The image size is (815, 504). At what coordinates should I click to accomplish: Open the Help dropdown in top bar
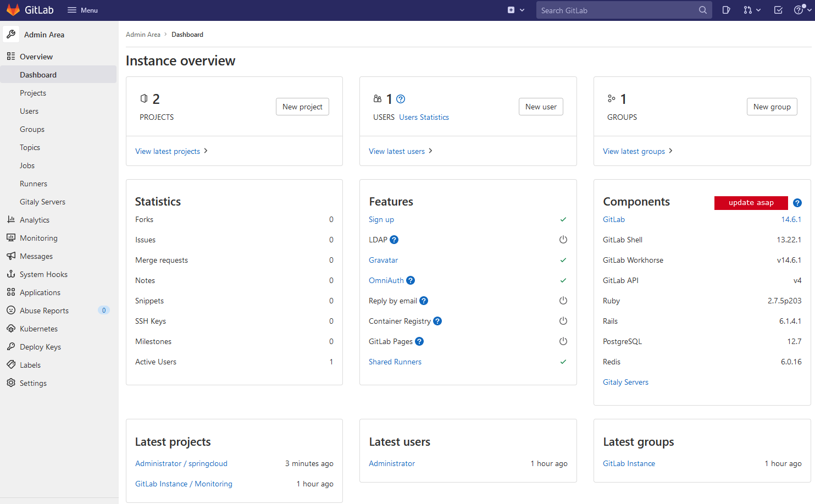(x=802, y=10)
